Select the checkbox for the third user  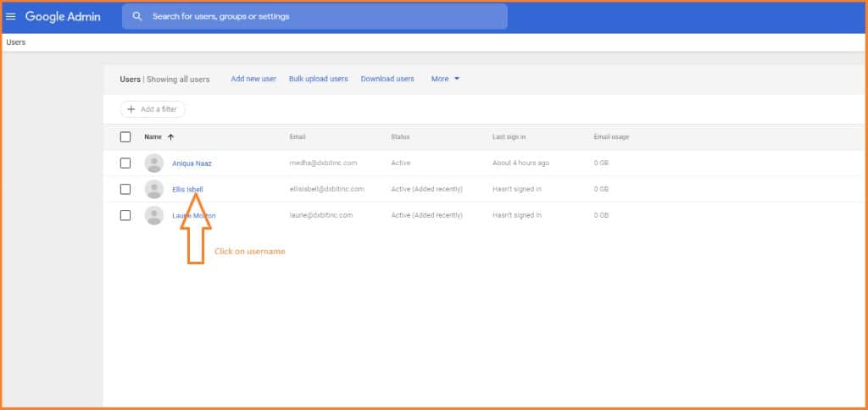point(125,215)
